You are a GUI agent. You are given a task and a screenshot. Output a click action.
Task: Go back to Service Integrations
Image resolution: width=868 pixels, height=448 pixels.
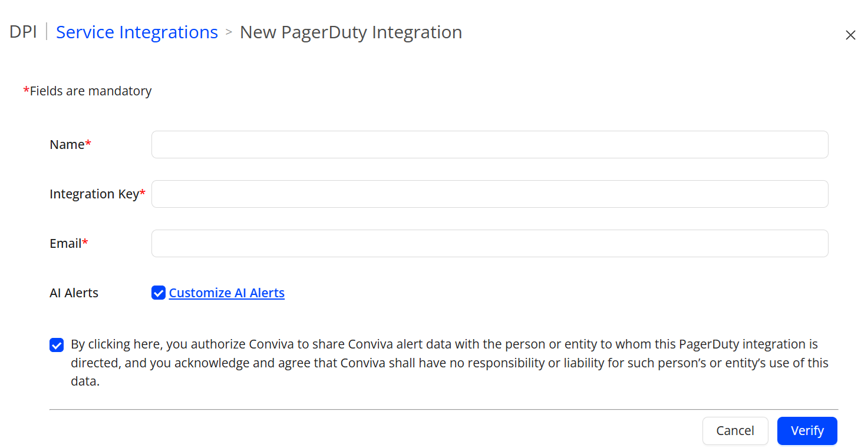[137, 32]
